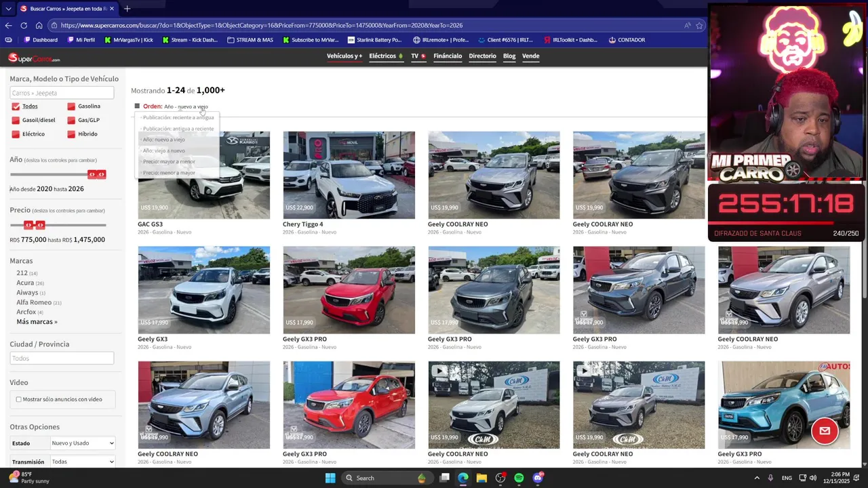
Task: Choose Precio: menor a mayor
Action: coord(168,173)
